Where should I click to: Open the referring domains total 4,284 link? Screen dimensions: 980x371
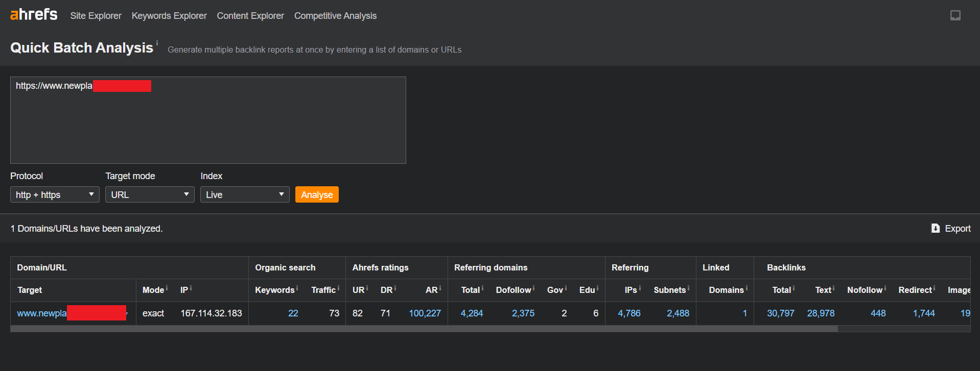(x=472, y=313)
